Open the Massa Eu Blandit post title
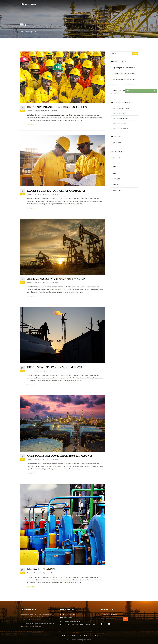The width and height of the screenshot is (158, 644). (x=41, y=569)
